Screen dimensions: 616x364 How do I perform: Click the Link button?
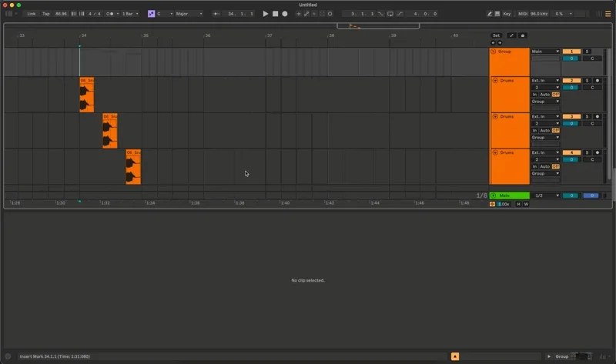pyautogui.click(x=31, y=14)
